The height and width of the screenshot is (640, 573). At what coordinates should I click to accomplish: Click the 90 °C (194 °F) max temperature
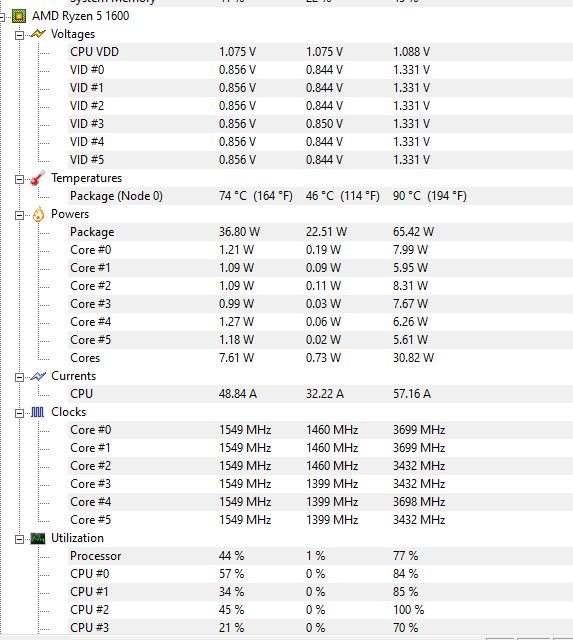click(430, 196)
